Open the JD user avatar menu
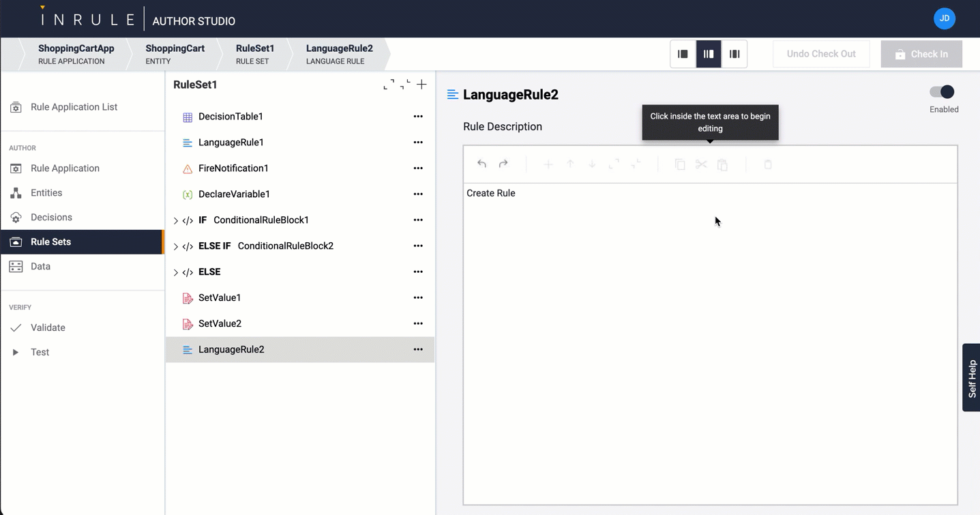The image size is (980, 515). pos(944,18)
